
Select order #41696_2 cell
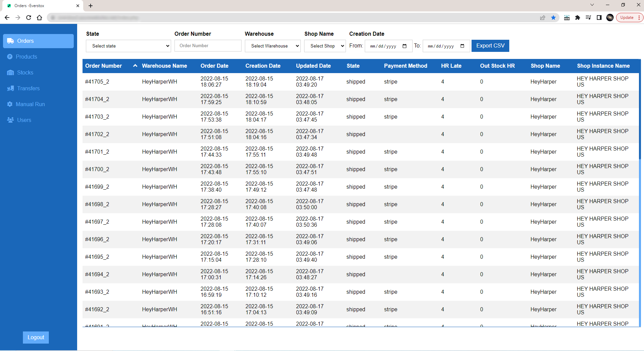pyautogui.click(x=97, y=240)
